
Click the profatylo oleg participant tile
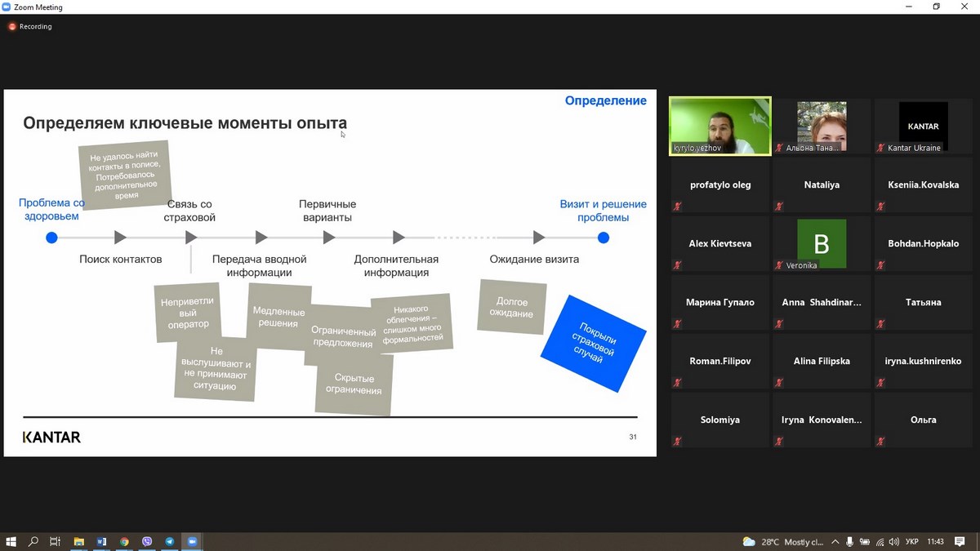719,184
